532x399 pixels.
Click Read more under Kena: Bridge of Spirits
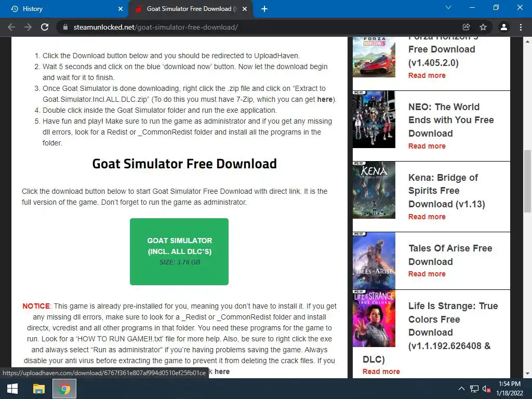pos(427,217)
